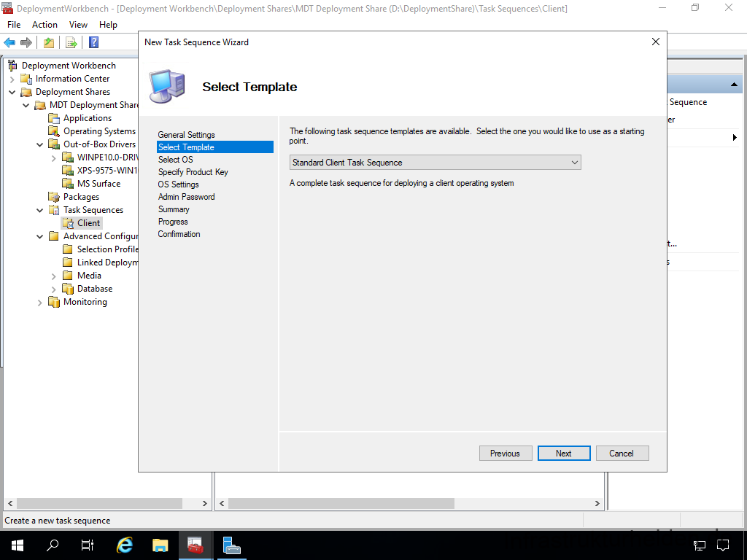Cancel the New Task Sequence Wizard

click(622, 454)
